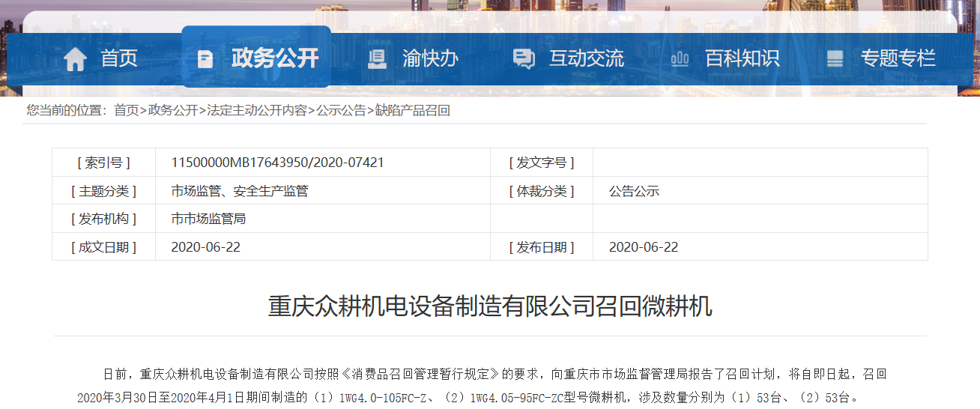
Task: Click the [ 体裁分类 ] label cell
Action: (x=542, y=191)
